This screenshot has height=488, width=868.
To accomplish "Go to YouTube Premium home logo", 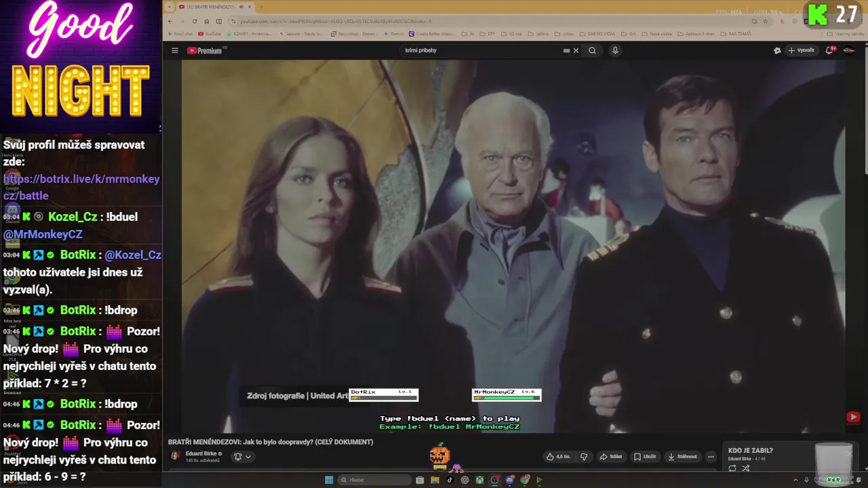I will click(x=205, y=50).
